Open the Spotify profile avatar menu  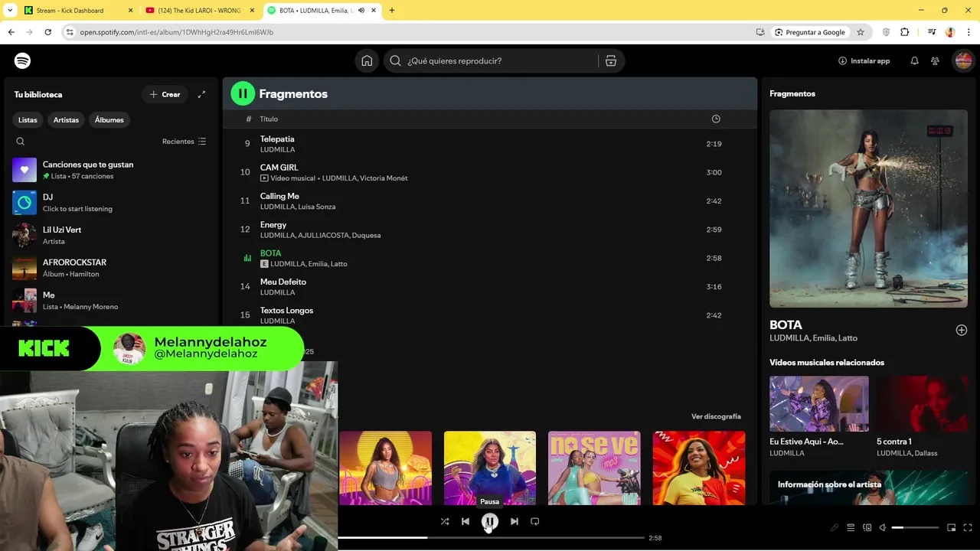point(963,60)
